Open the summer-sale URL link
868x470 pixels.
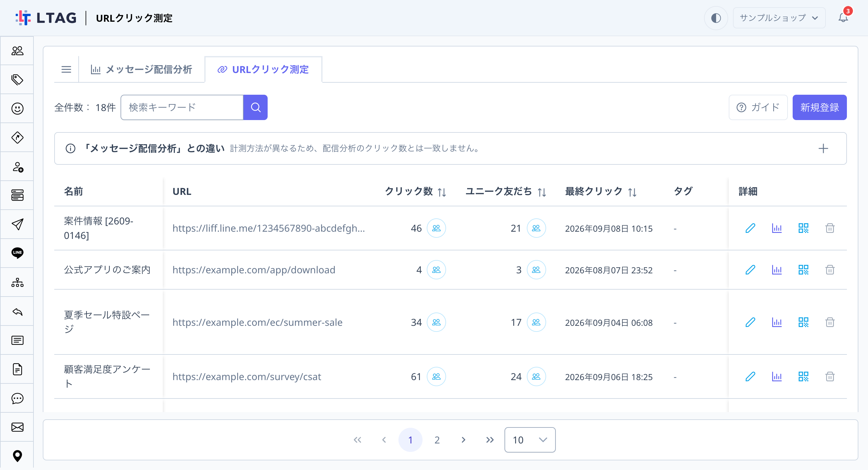257,322
